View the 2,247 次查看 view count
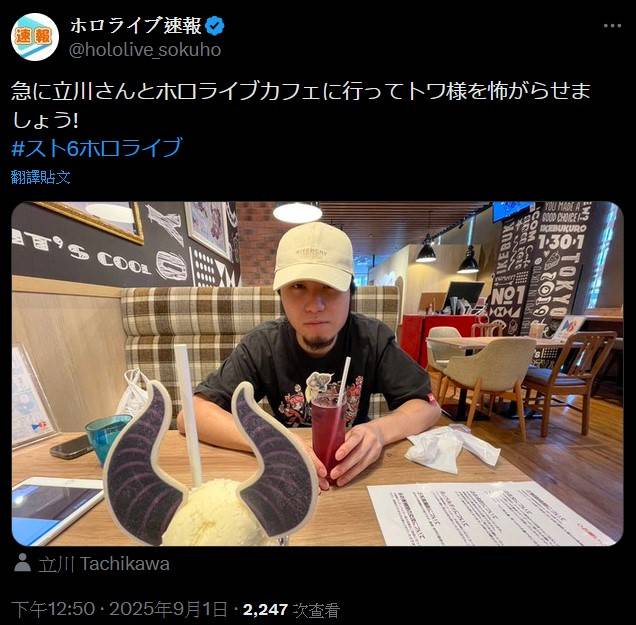Image resolution: width=636 pixels, height=625 pixels. click(291, 610)
